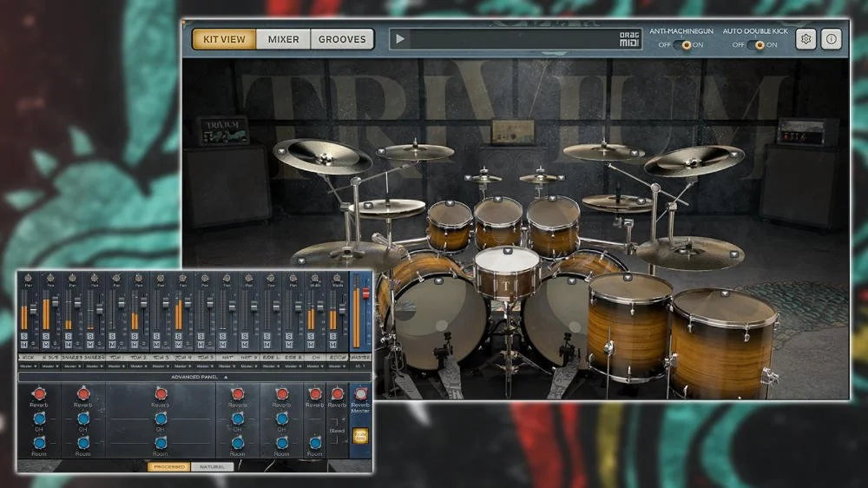Toggle the Auto Double Kick switch
Viewport: 868px width, 488px height.
756,45
